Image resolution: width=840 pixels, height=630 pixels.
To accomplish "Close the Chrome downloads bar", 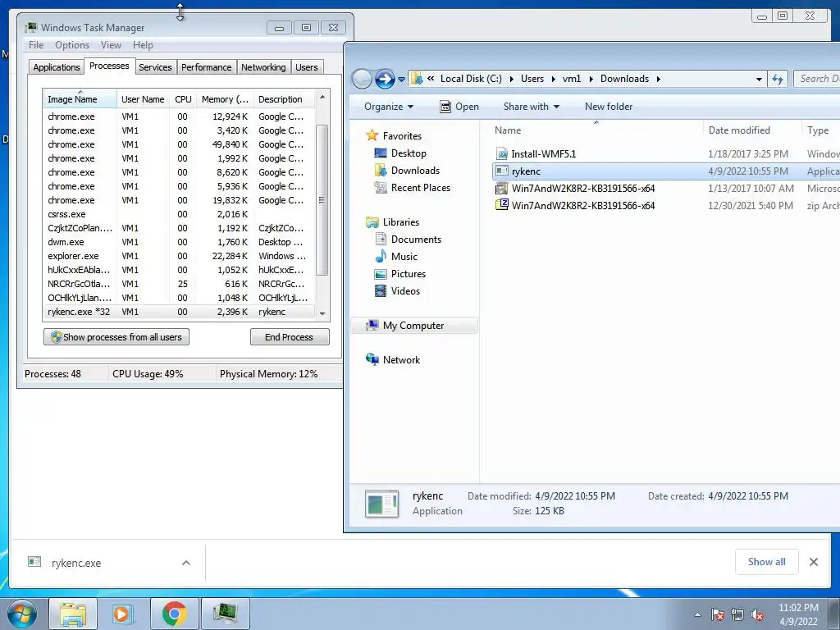I will (x=814, y=562).
